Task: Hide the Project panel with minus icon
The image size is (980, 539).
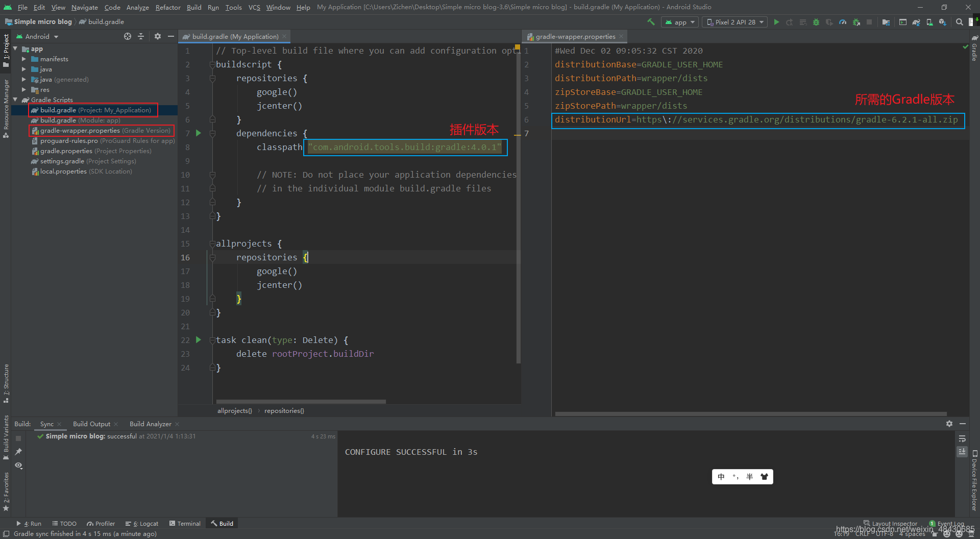Action: click(x=171, y=36)
